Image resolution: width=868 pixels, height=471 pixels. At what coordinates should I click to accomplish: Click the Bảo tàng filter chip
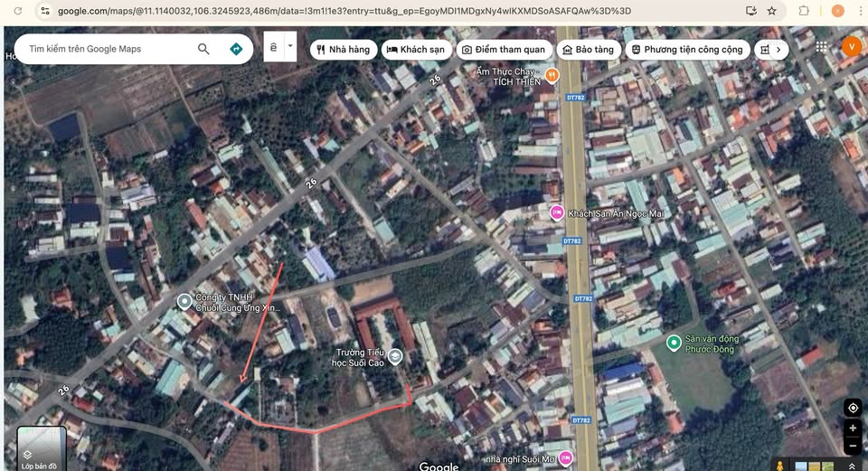click(588, 50)
